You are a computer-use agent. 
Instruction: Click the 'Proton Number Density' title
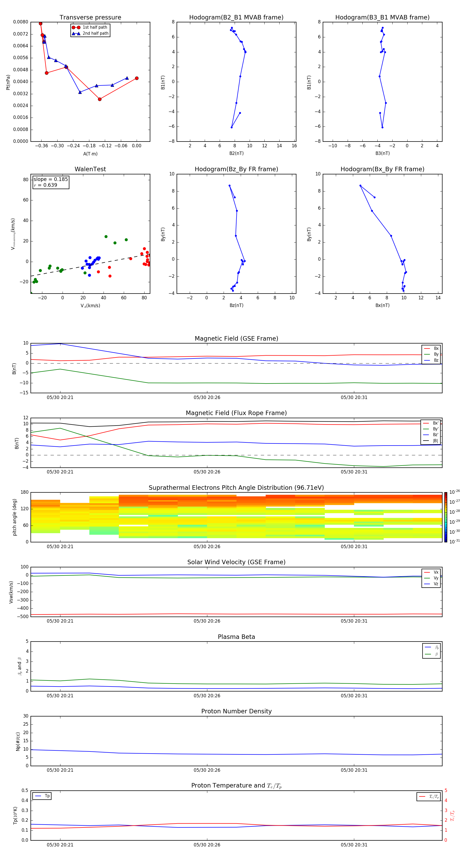click(x=236, y=712)
